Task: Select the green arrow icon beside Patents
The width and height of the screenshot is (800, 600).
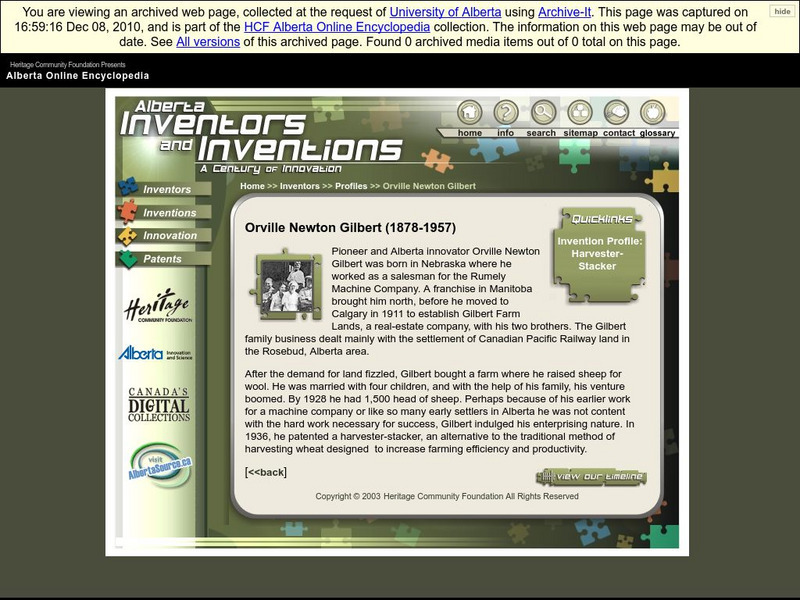Action: click(125, 257)
